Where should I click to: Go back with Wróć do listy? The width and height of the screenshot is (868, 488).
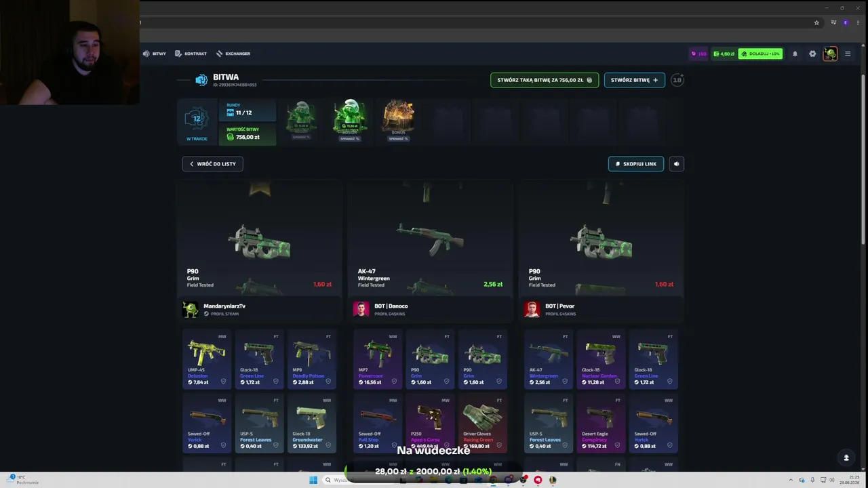point(212,164)
